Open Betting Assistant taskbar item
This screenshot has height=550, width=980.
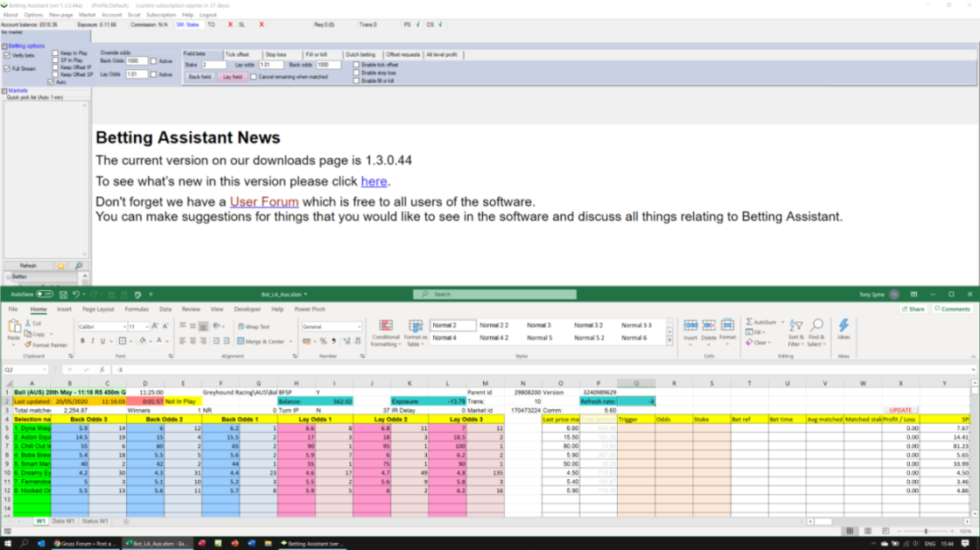(311, 544)
